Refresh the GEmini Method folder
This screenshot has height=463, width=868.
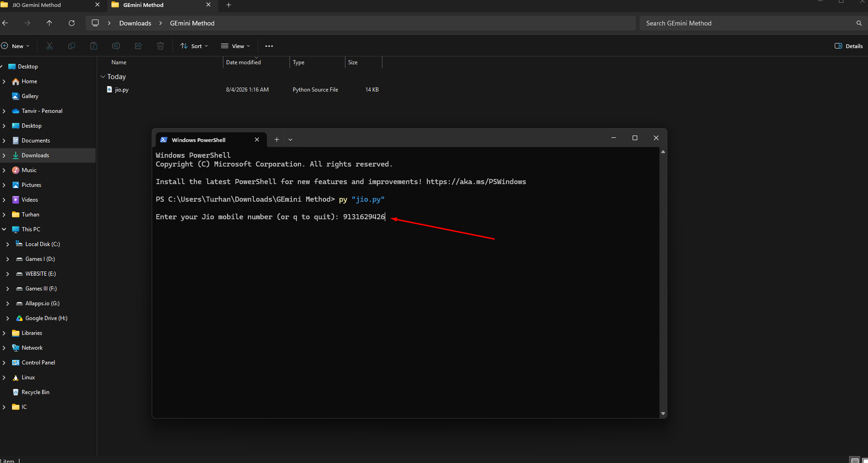[x=72, y=23]
